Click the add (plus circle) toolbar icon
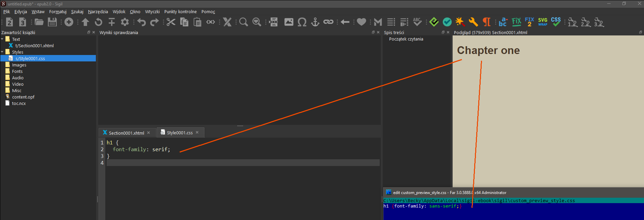 click(x=69, y=22)
